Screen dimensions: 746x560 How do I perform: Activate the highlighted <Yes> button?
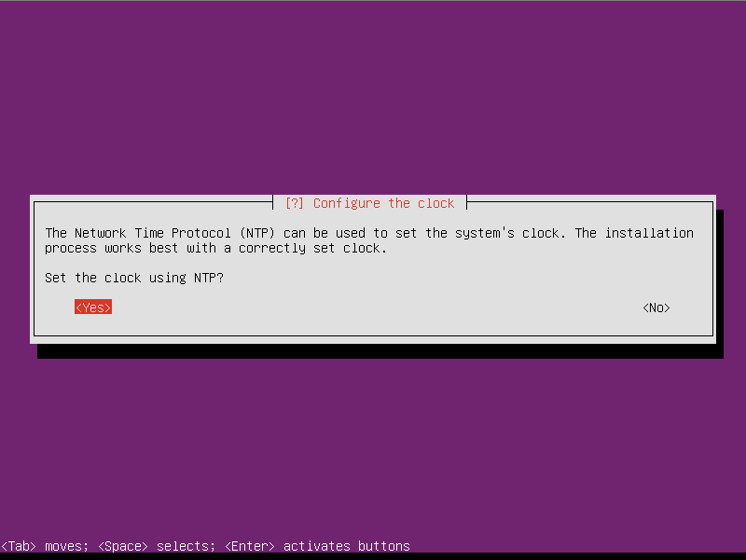point(92,307)
